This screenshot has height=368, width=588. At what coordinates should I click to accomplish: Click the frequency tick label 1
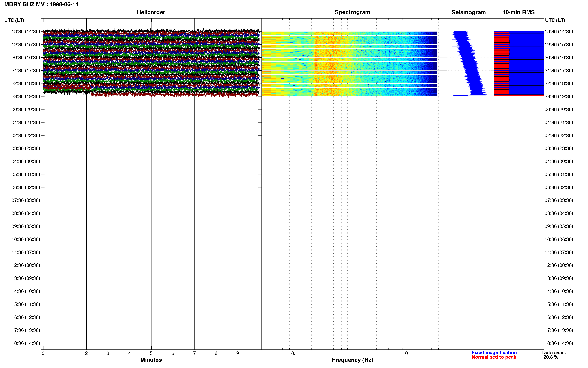[x=350, y=353]
